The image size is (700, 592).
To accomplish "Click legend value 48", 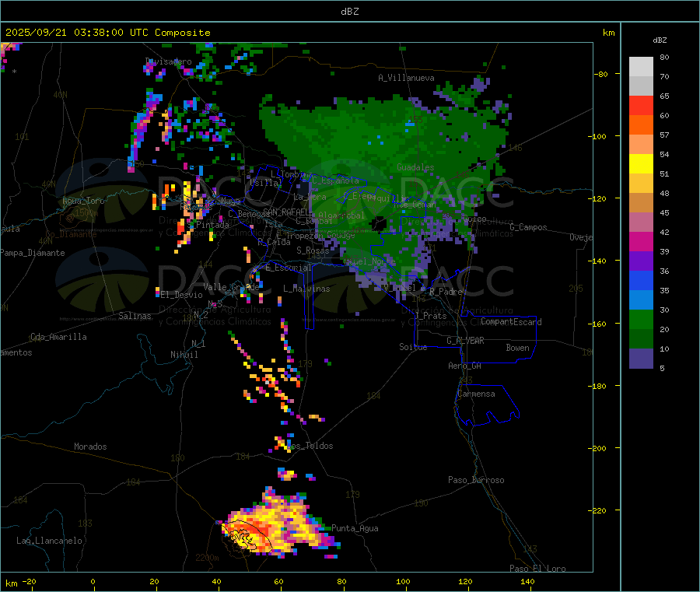I will click(x=664, y=194).
